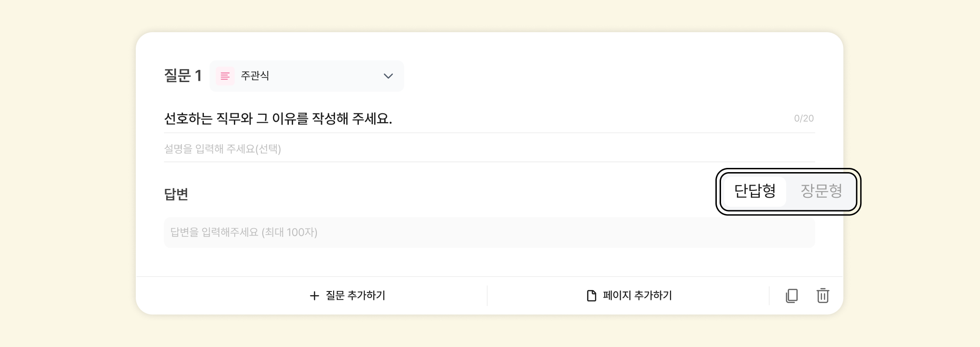Click the pink text-lines icon beside 주관식
Image resolution: width=980 pixels, height=347 pixels.
pyautogui.click(x=225, y=76)
